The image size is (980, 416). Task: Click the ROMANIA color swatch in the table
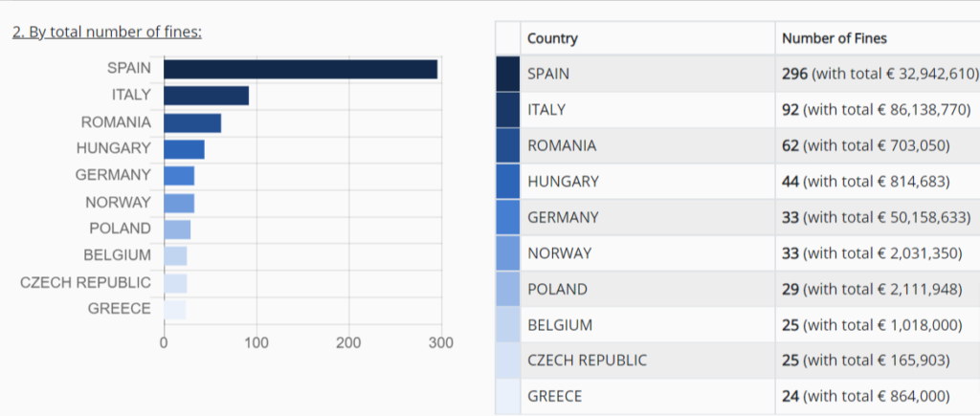[507, 145]
